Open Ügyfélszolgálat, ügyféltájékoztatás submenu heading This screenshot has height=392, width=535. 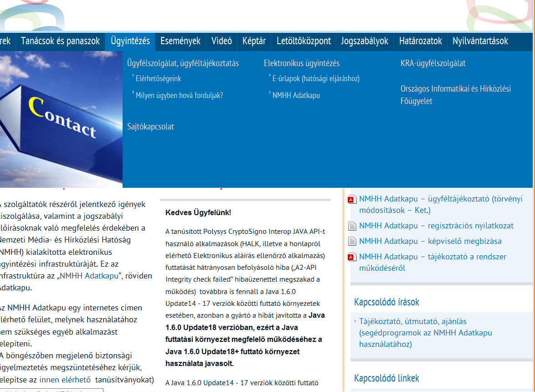183,63
